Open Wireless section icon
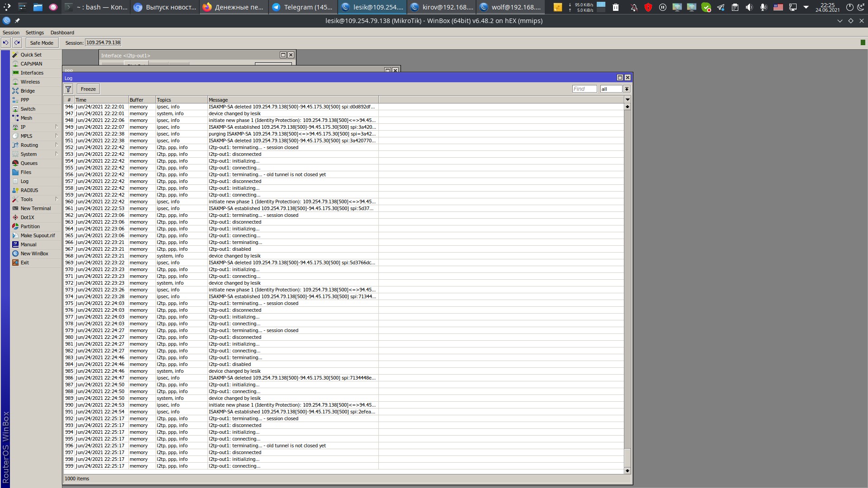868x488 pixels. point(15,82)
